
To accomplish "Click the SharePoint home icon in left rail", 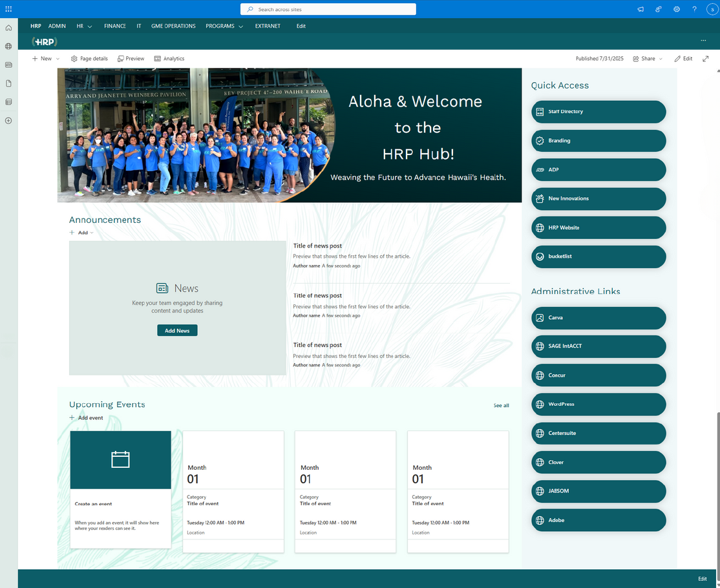I will click(x=8, y=28).
